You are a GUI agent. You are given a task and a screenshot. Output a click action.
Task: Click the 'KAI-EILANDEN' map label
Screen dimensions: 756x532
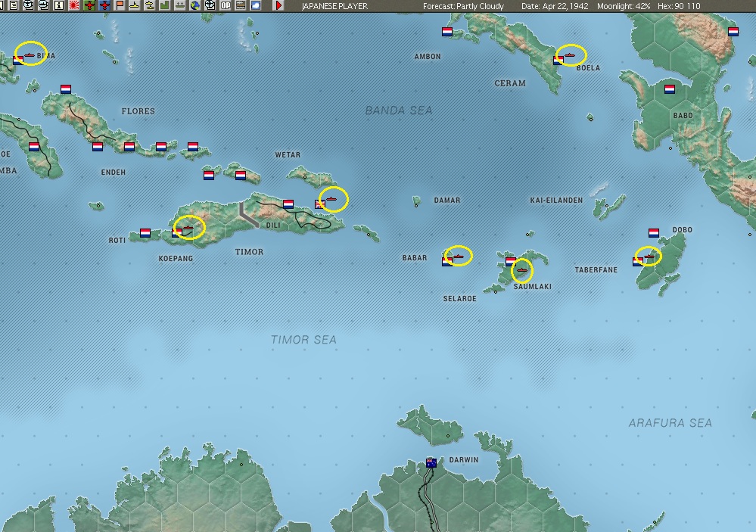(x=556, y=201)
